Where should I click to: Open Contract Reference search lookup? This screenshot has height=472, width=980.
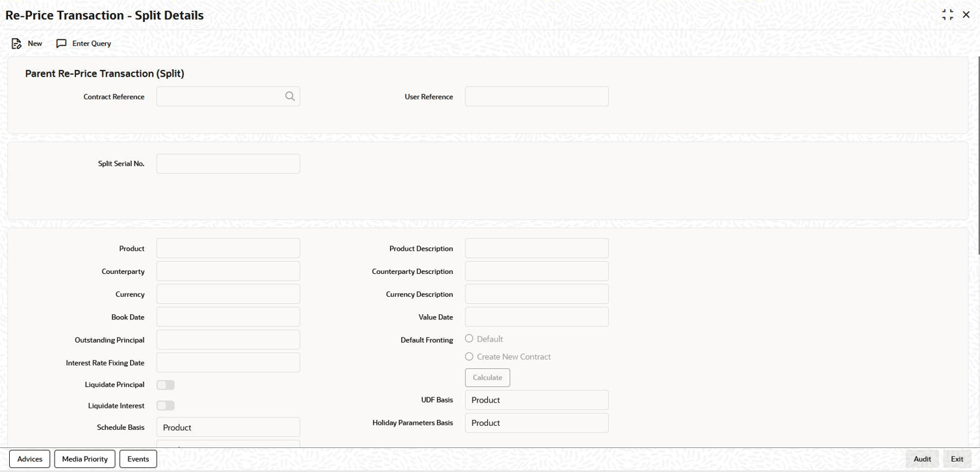290,97
